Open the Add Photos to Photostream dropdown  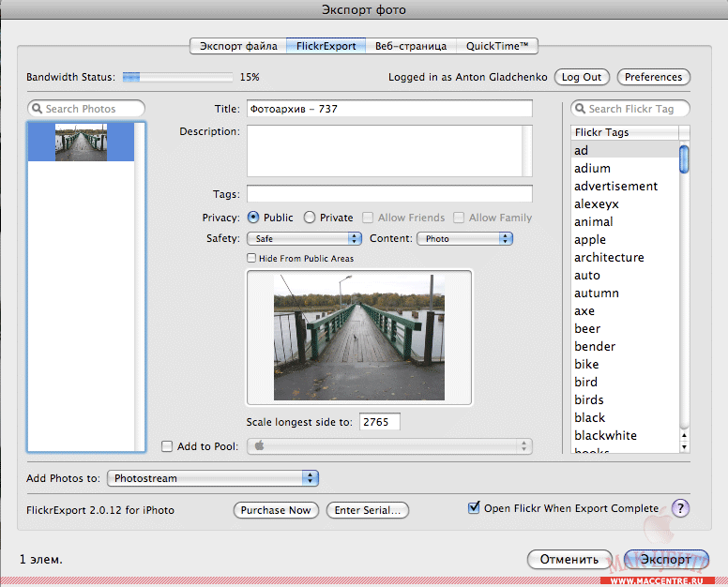[213, 478]
